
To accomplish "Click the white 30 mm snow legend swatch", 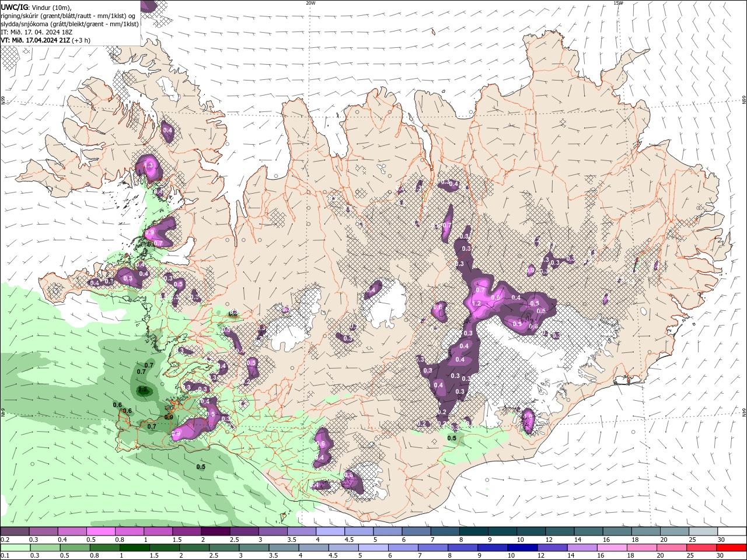I will point(731,531).
